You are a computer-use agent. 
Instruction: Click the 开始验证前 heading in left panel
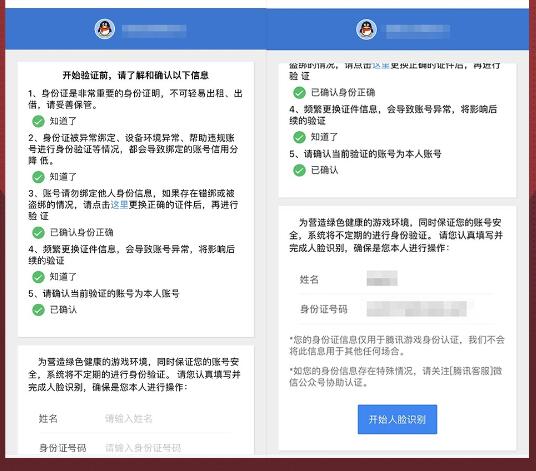pos(135,75)
